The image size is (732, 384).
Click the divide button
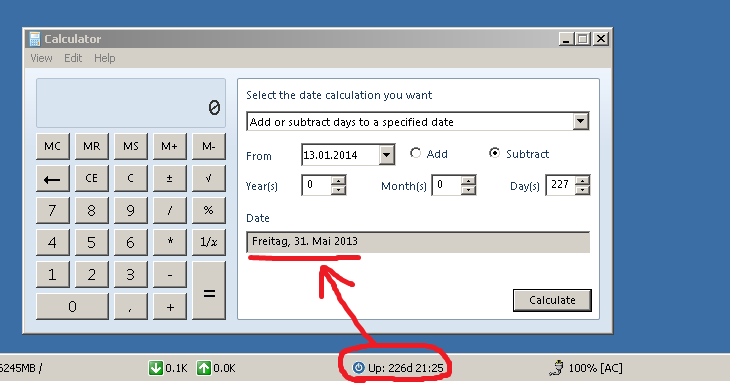pyautogui.click(x=169, y=210)
